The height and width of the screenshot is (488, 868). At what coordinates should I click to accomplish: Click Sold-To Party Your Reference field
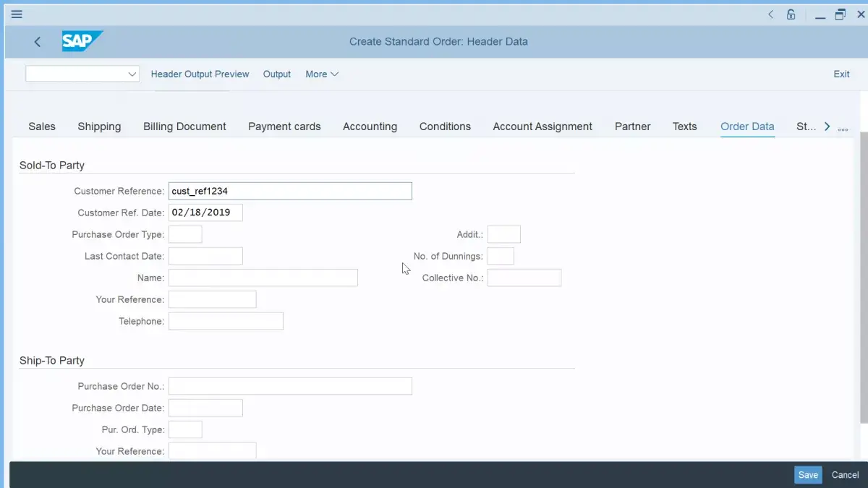pyautogui.click(x=212, y=299)
